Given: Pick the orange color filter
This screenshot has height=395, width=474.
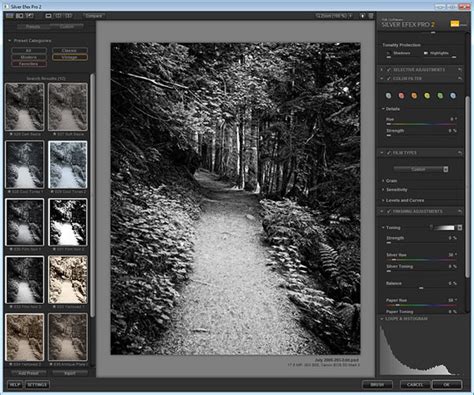Looking at the screenshot, I should coord(414,96).
